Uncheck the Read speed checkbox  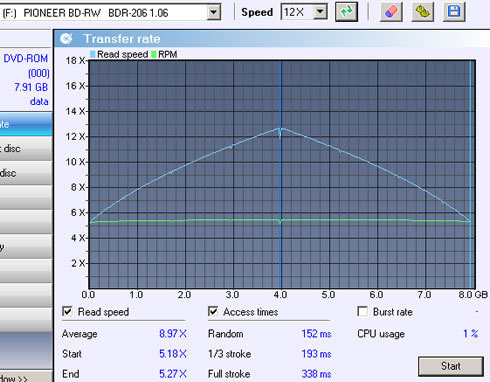tap(68, 312)
